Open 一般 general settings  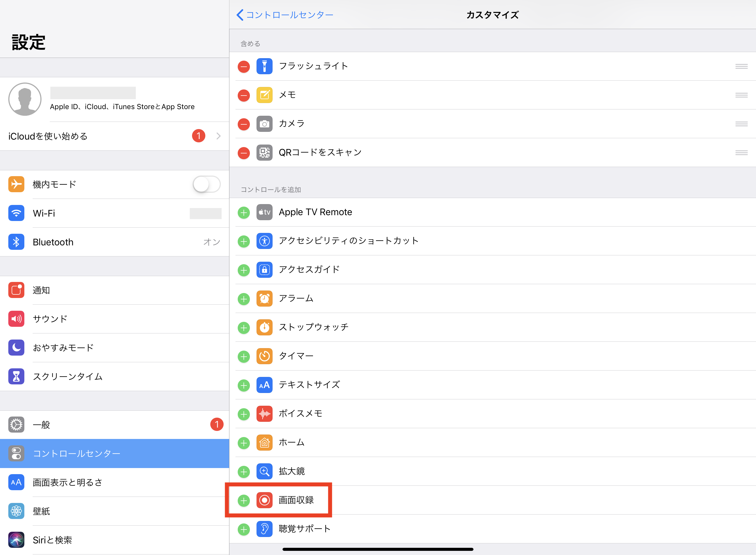115,425
